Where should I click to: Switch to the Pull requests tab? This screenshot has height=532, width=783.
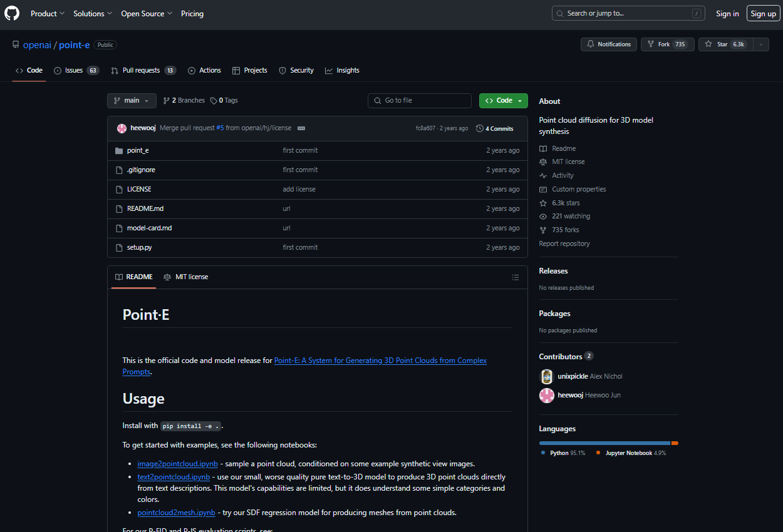point(143,70)
